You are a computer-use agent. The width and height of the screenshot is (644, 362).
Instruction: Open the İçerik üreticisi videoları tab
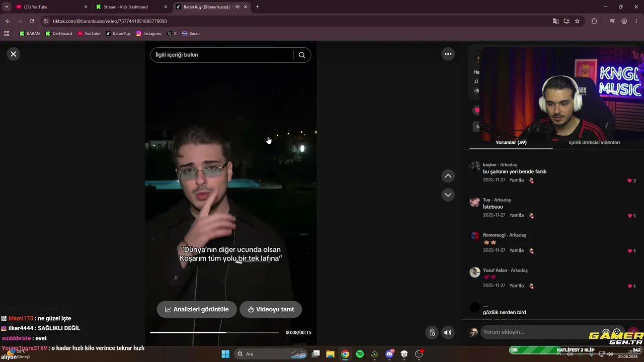point(594,143)
